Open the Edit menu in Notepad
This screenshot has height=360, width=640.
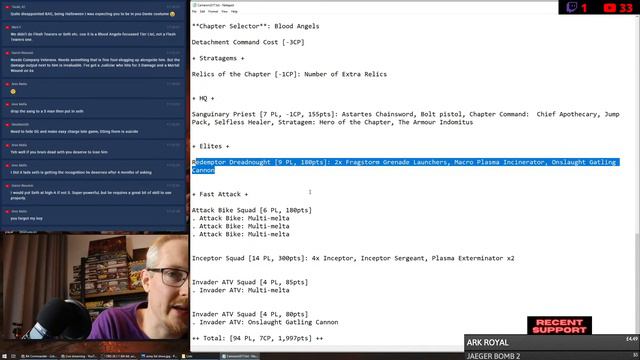click(202, 11)
